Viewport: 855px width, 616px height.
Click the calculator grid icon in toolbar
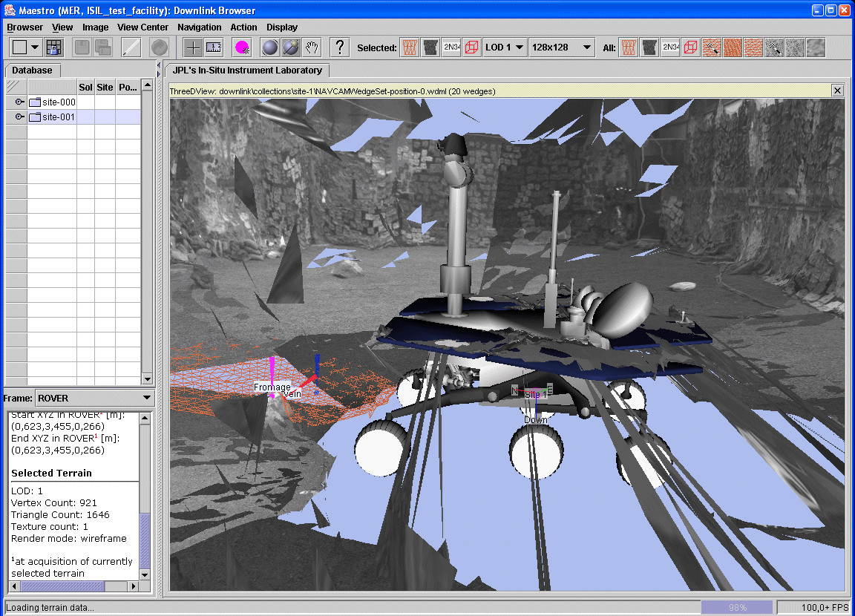click(54, 47)
